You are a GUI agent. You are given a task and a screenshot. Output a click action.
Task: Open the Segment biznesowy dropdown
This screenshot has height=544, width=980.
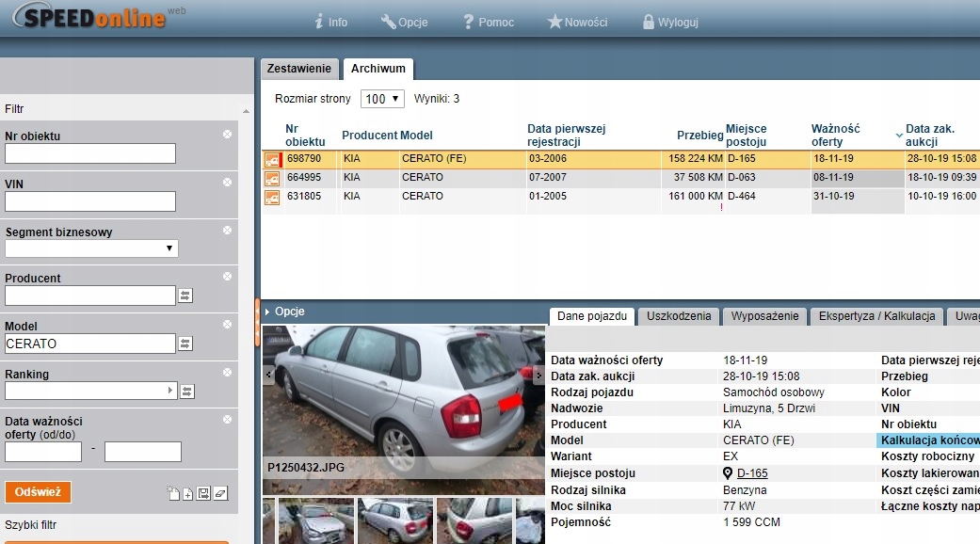tap(91, 248)
